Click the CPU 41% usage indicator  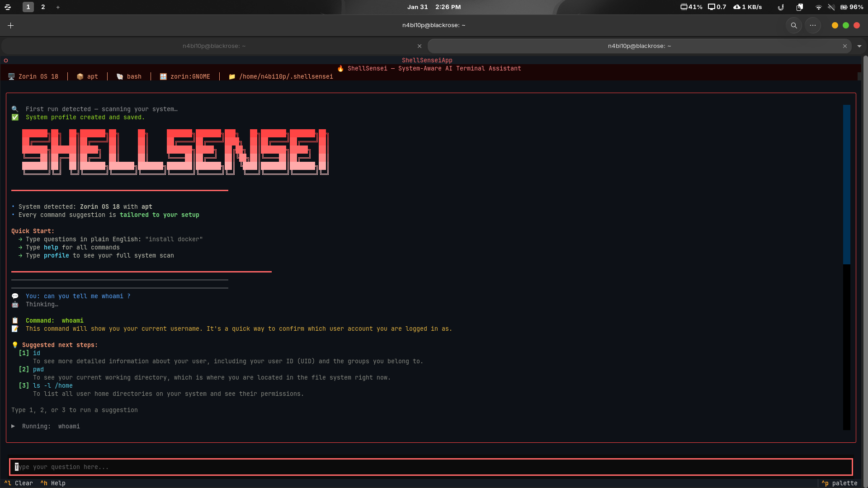(691, 7)
